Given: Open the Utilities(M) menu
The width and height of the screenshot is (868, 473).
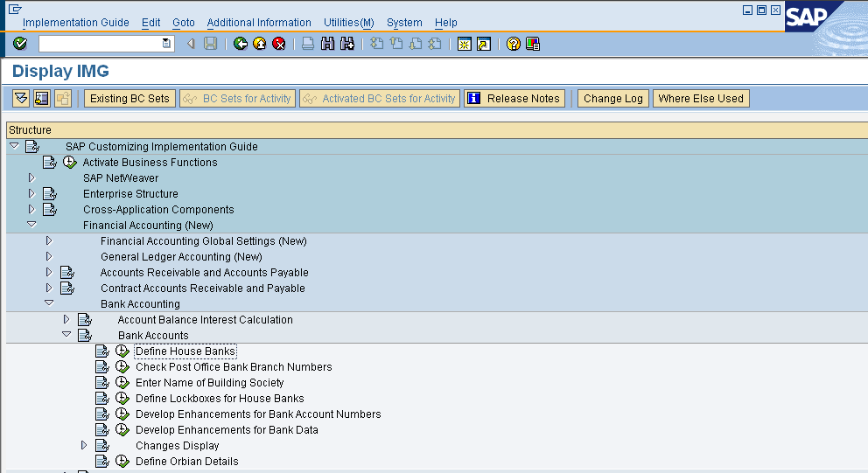Looking at the screenshot, I should click(349, 23).
